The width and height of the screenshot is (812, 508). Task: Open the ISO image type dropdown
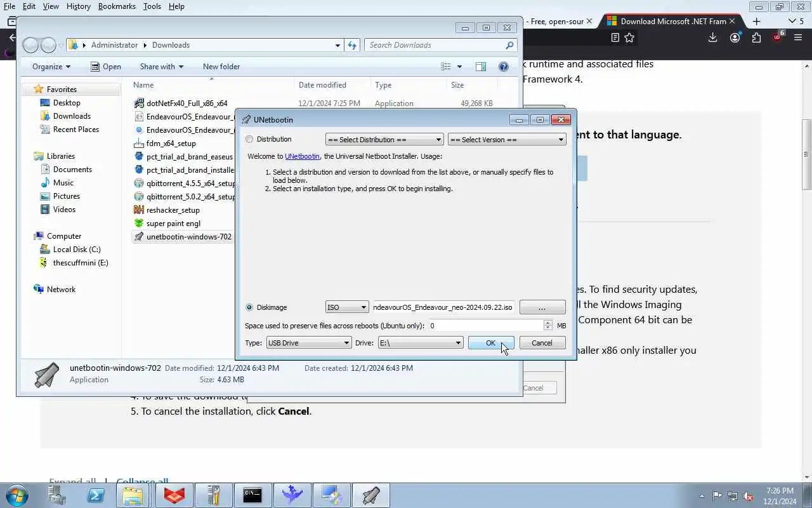[x=347, y=307]
